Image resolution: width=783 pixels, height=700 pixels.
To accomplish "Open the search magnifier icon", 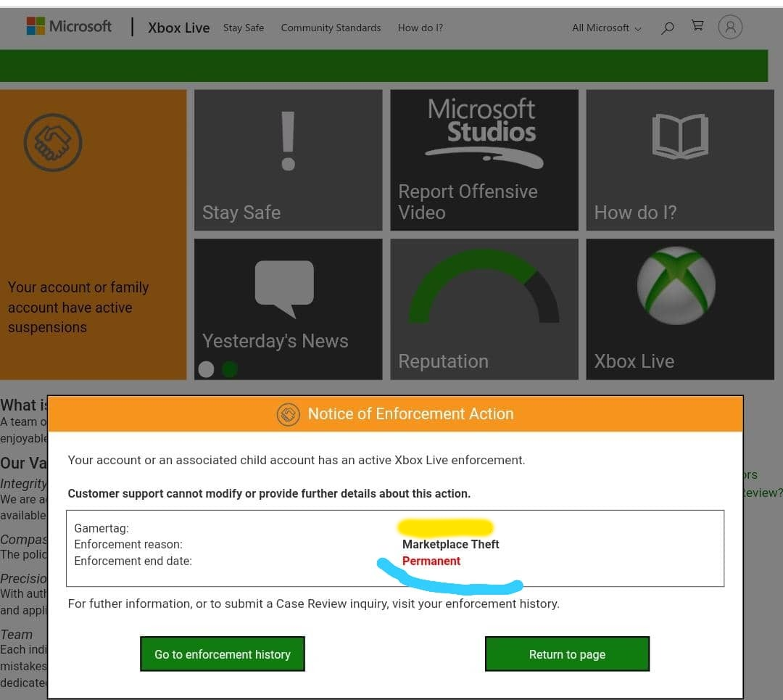I will tap(667, 28).
